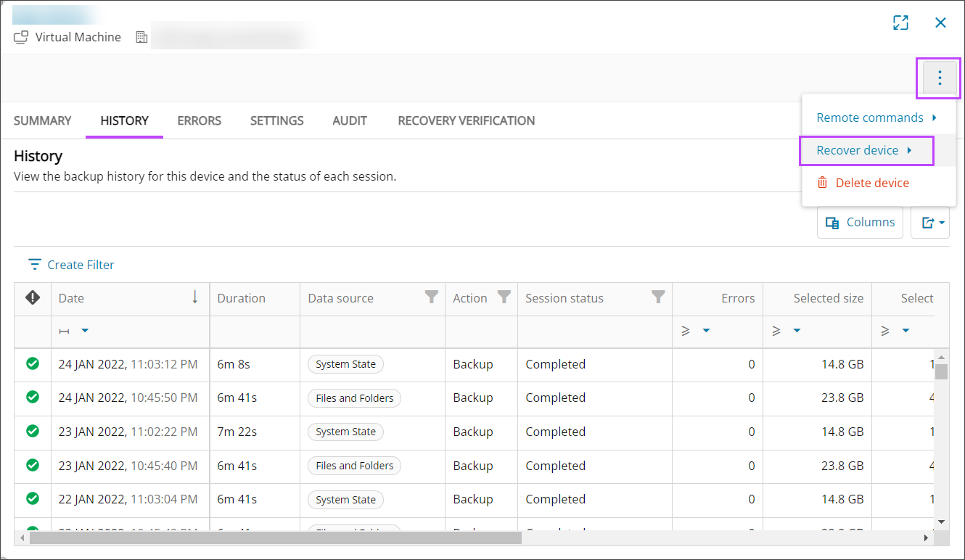Image resolution: width=965 pixels, height=560 pixels.
Task: Sort by Date using the red arrow
Action: tap(194, 297)
